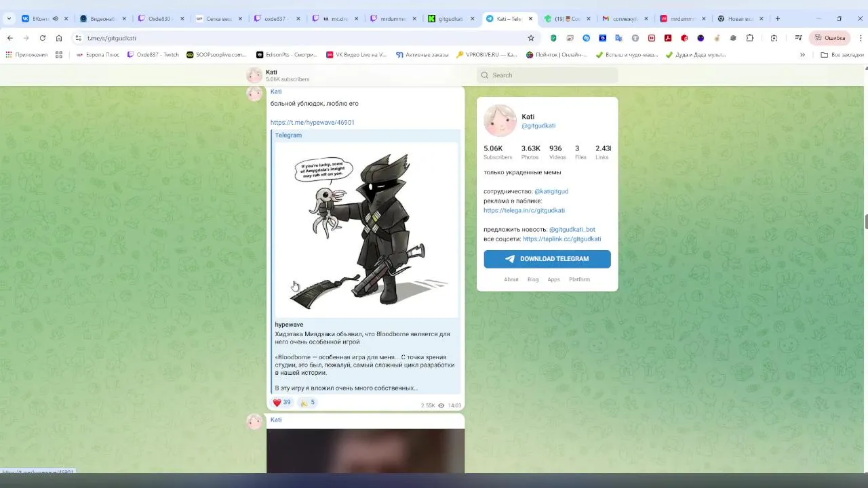Go back to the previous page
This screenshot has width=868, height=488.
(9, 38)
